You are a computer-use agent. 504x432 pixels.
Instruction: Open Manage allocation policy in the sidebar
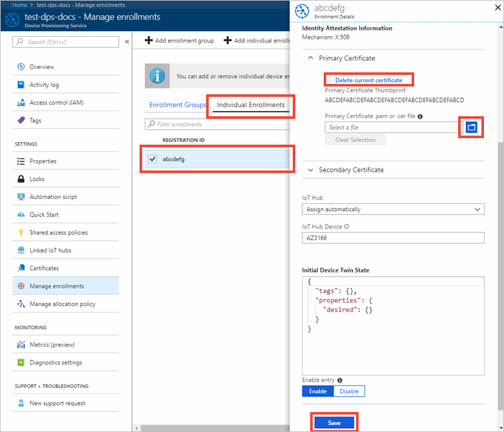click(65, 303)
